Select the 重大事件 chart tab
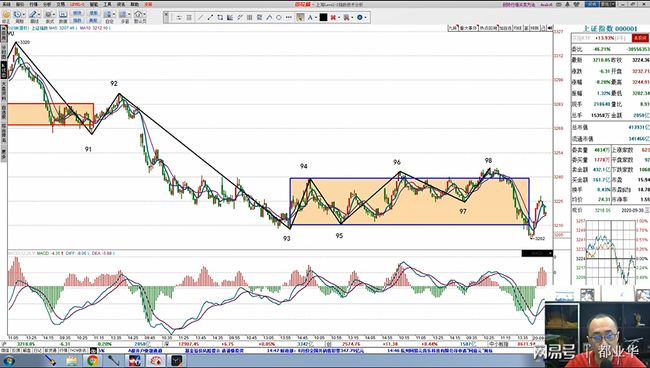 click(x=468, y=28)
